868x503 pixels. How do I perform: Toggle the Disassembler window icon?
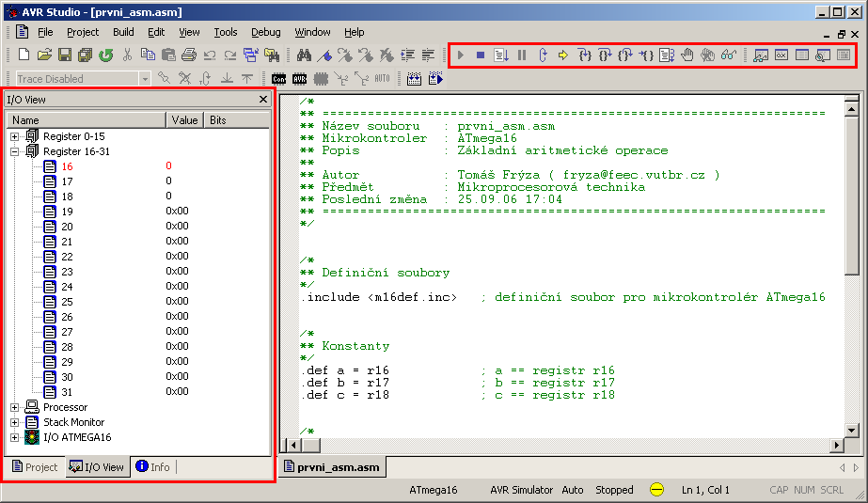tap(823, 55)
